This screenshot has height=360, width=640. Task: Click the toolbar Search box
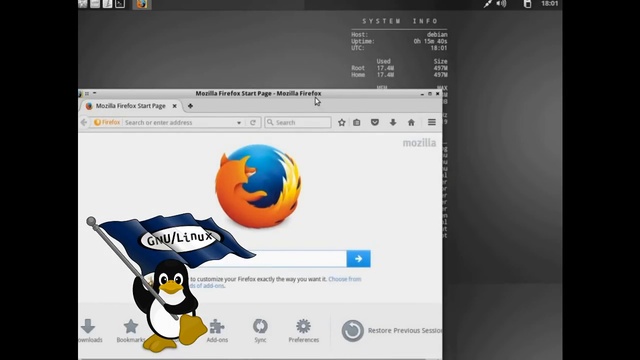[298, 122]
